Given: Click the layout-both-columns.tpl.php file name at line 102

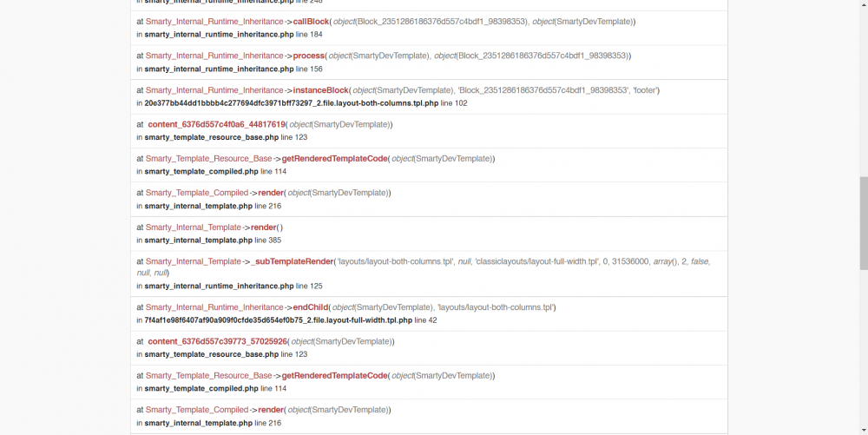Looking at the screenshot, I should pyautogui.click(x=291, y=103).
